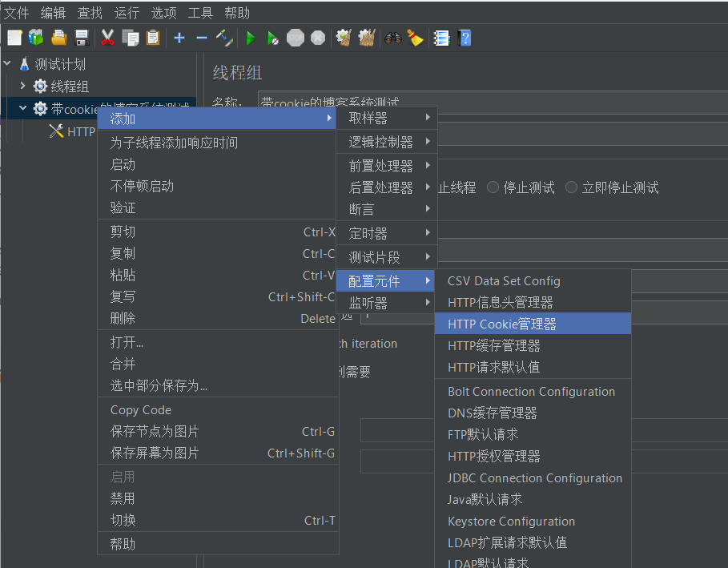Open the Templates icon in toolbar
728x568 pixels.
pos(36,38)
